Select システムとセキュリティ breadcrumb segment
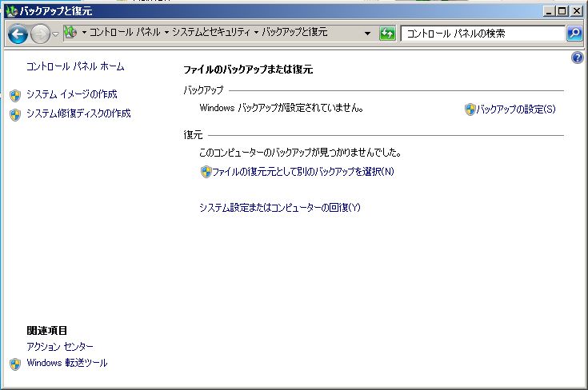The image size is (588, 390). pyautogui.click(x=210, y=32)
